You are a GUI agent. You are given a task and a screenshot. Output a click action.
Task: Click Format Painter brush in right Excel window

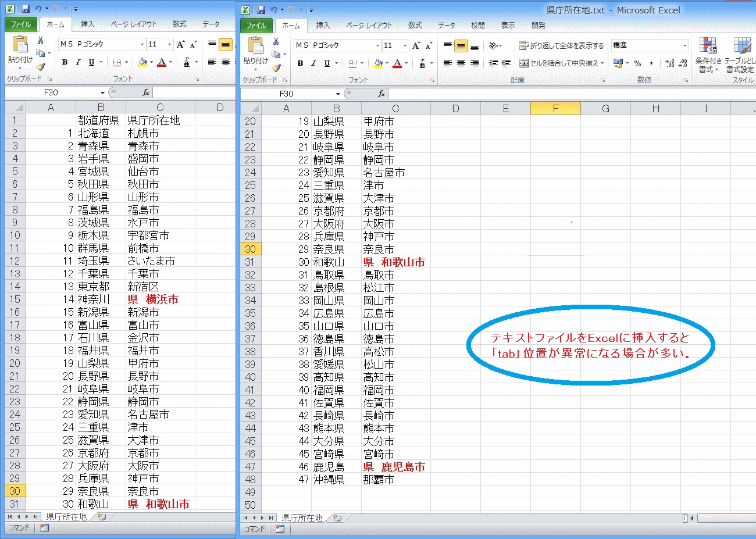tap(276, 67)
